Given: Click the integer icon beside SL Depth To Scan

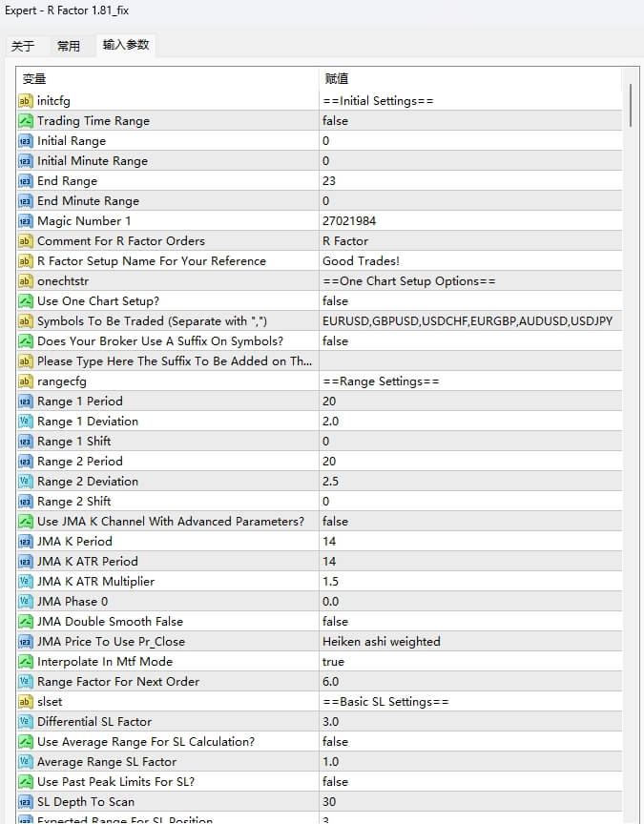Looking at the screenshot, I should (x=25, y=802).
